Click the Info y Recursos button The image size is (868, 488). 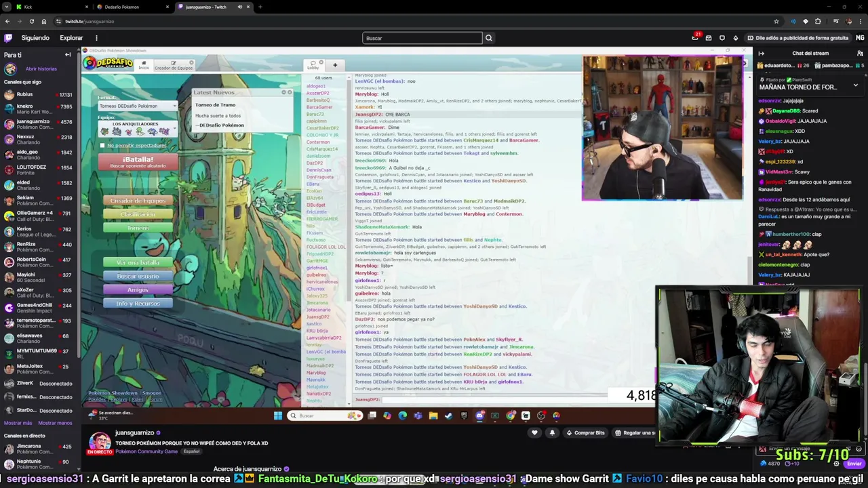click(x=138, y=303)
